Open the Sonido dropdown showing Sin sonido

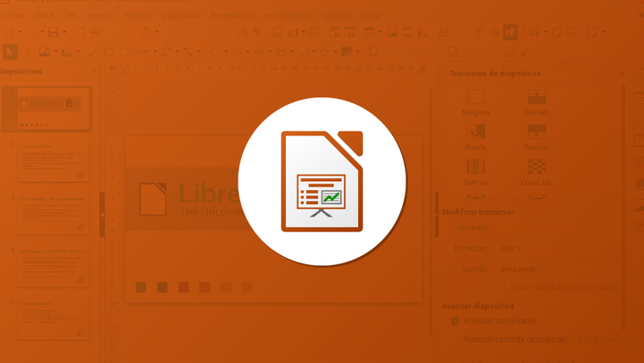coord(557,269)
